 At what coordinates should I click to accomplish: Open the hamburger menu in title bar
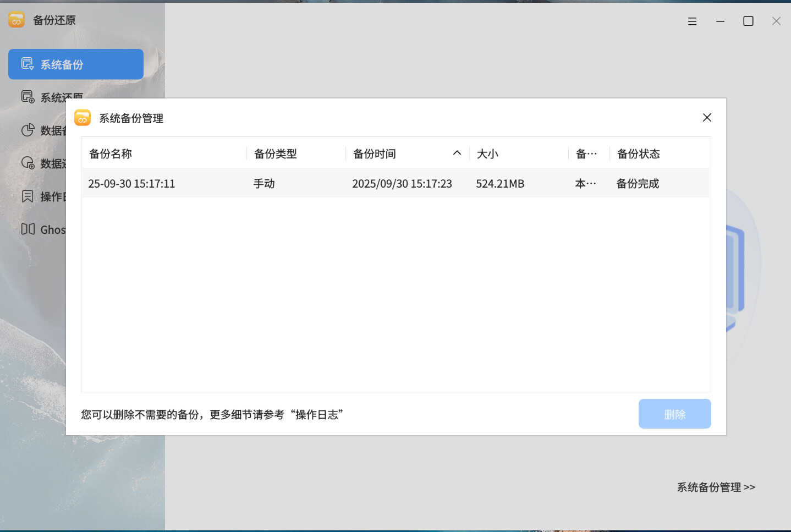692,21
